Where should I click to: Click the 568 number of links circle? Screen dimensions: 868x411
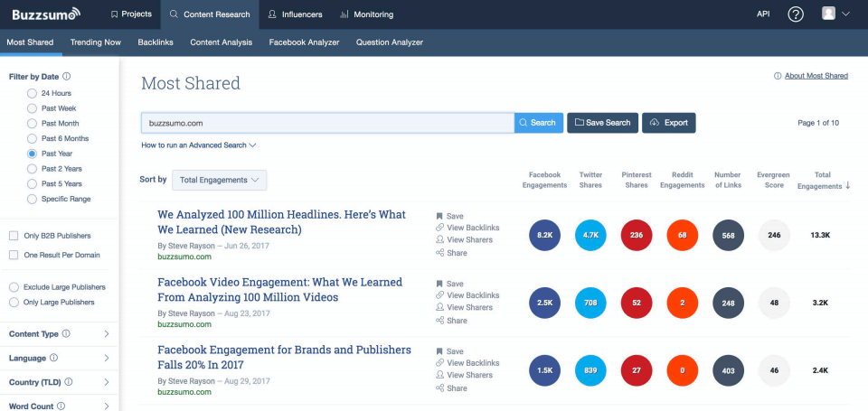(x=729, y=235)
